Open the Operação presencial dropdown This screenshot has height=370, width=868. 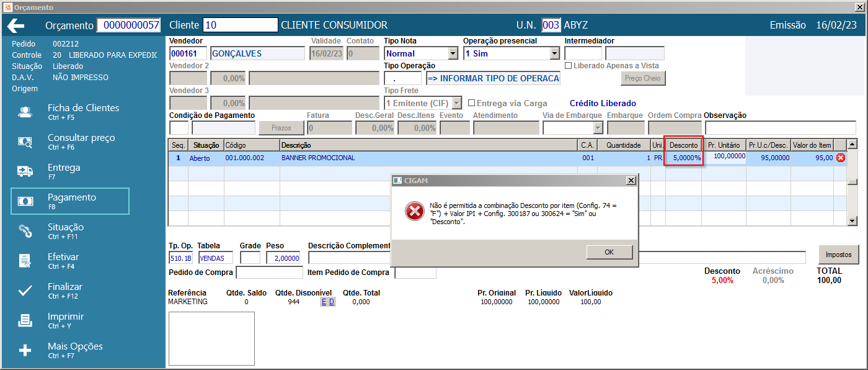pos(554,53)
